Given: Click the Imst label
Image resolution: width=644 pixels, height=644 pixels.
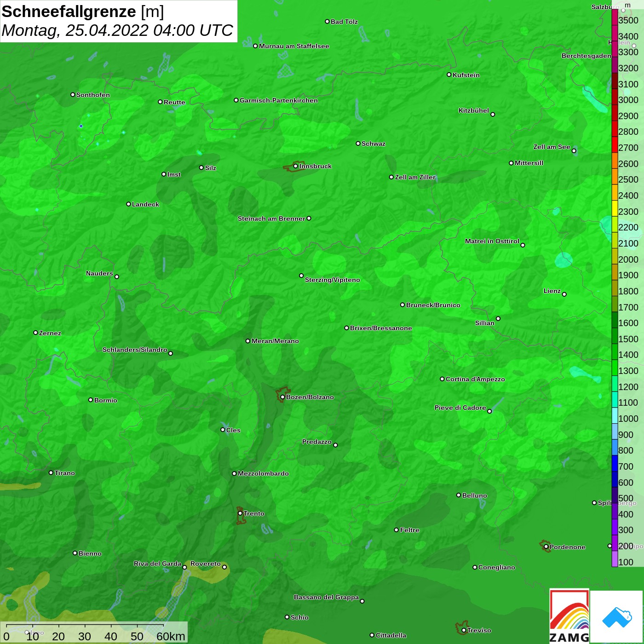Looking at the screenshot, I should click(x=174, y=174).
